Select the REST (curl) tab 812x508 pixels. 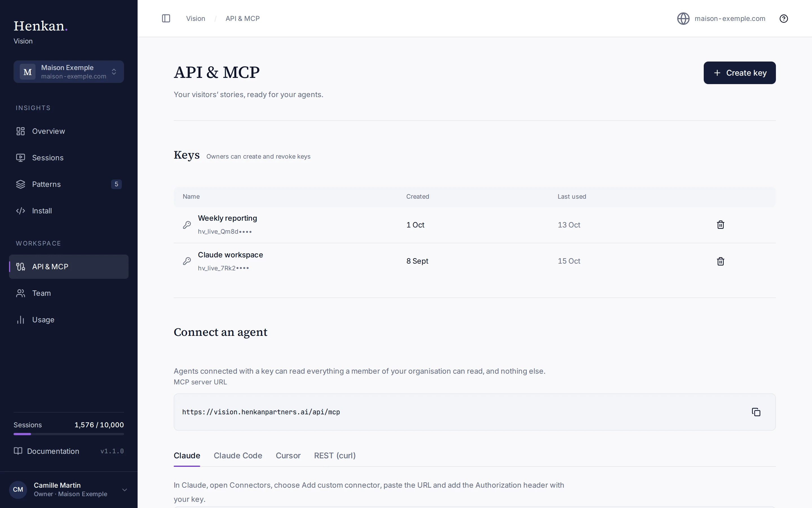335,456
